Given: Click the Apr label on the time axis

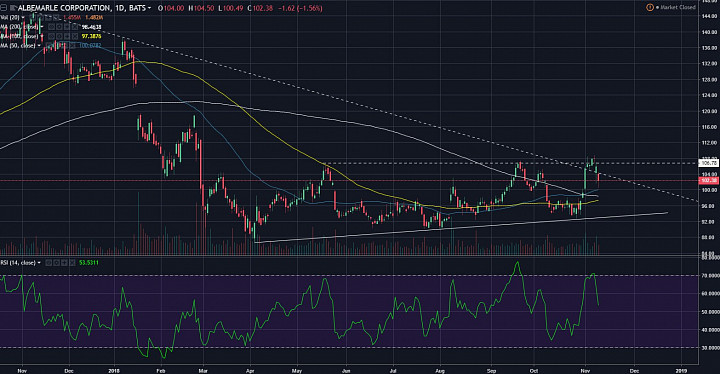Looking at the screenshot, I should pos(250,370).
